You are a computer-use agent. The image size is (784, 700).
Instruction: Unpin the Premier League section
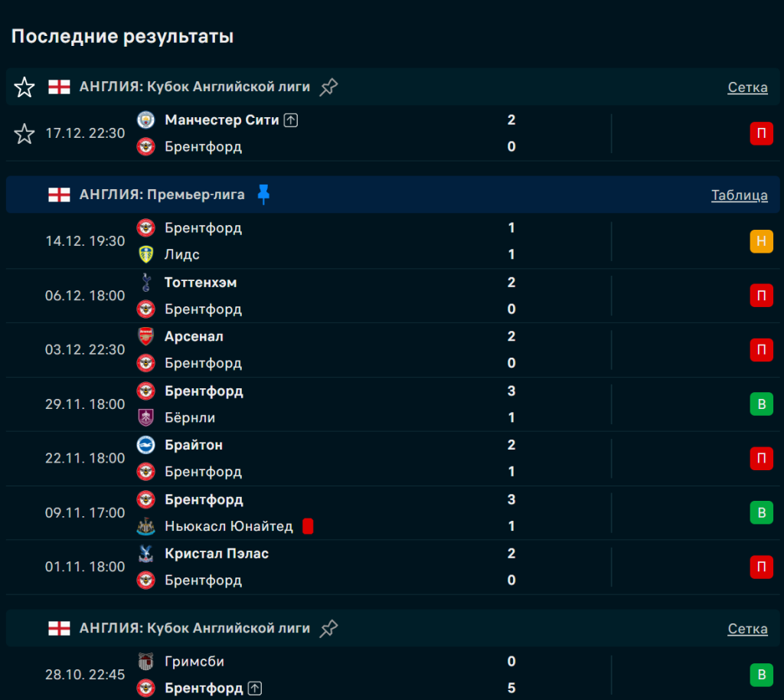[263, 195]
